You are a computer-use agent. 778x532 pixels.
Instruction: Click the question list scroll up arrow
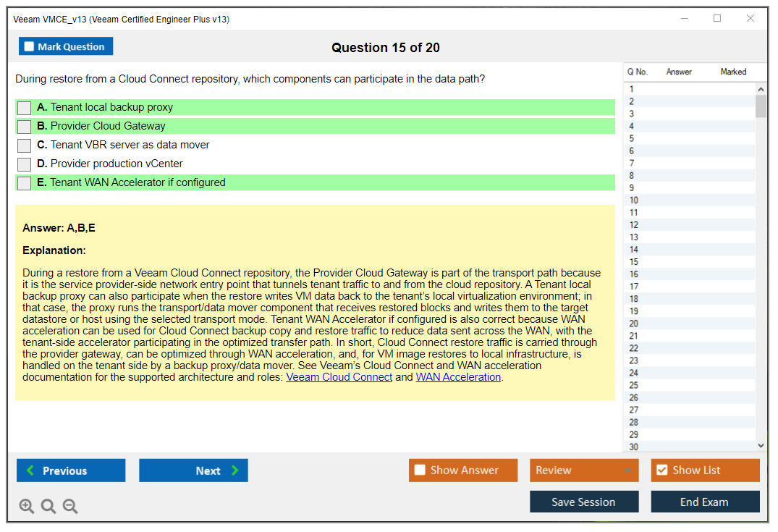pos(761,89)
